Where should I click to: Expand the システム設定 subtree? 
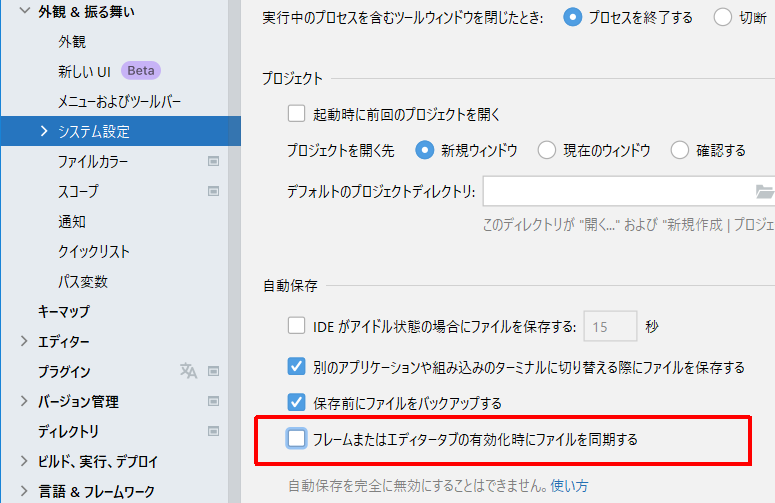tap(44, 131)
